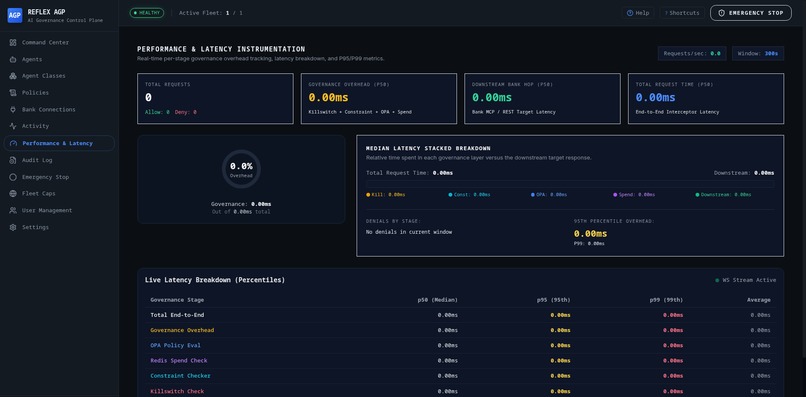Screen dimensions: 806x397
Task: Open User Management
Action: click(x=59, y=210)
